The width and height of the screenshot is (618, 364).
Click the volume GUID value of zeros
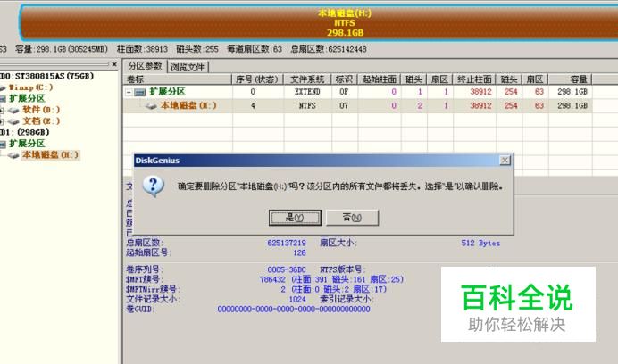click(294, 310)
